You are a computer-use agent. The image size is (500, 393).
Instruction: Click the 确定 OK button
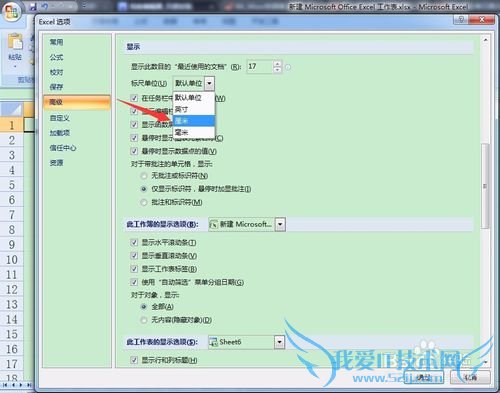pyautogui.click(x=424, y=377)
